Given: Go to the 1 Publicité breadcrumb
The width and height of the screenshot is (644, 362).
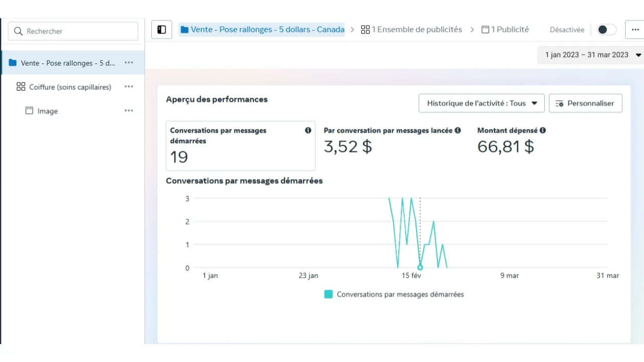Looking at the screenshot, I should pos(505,30).
